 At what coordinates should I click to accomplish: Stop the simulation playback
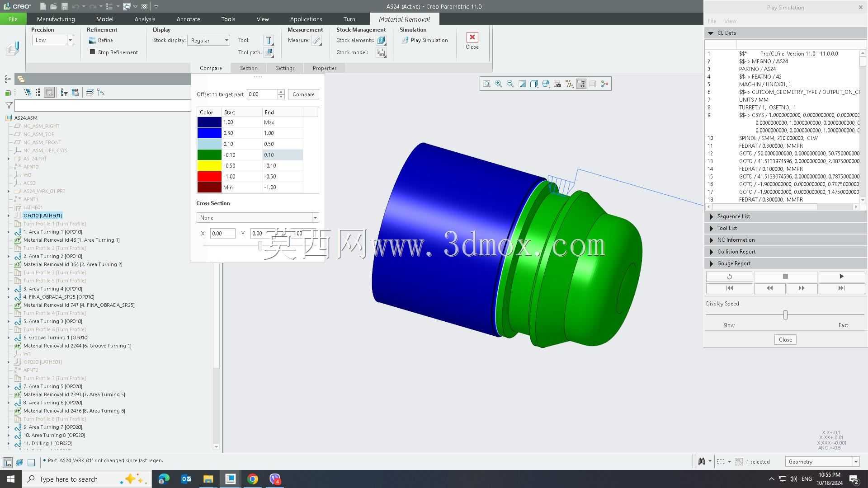click(x=785, y=277)
